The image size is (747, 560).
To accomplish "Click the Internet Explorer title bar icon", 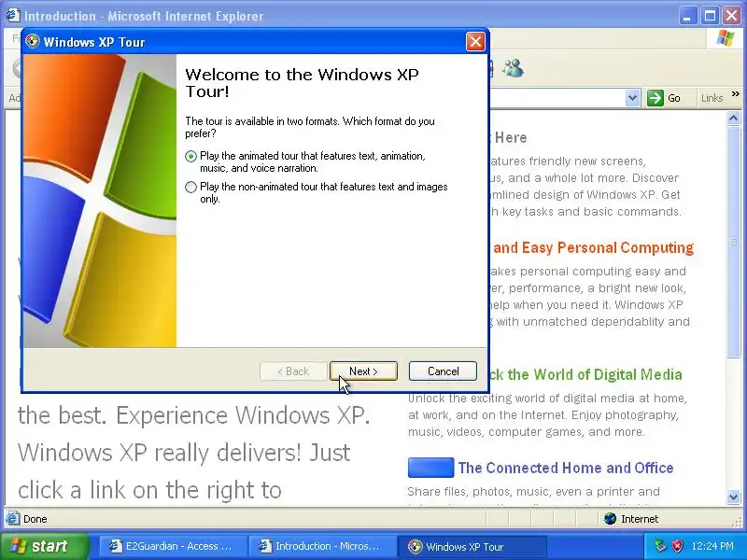I will pos(13,16).
